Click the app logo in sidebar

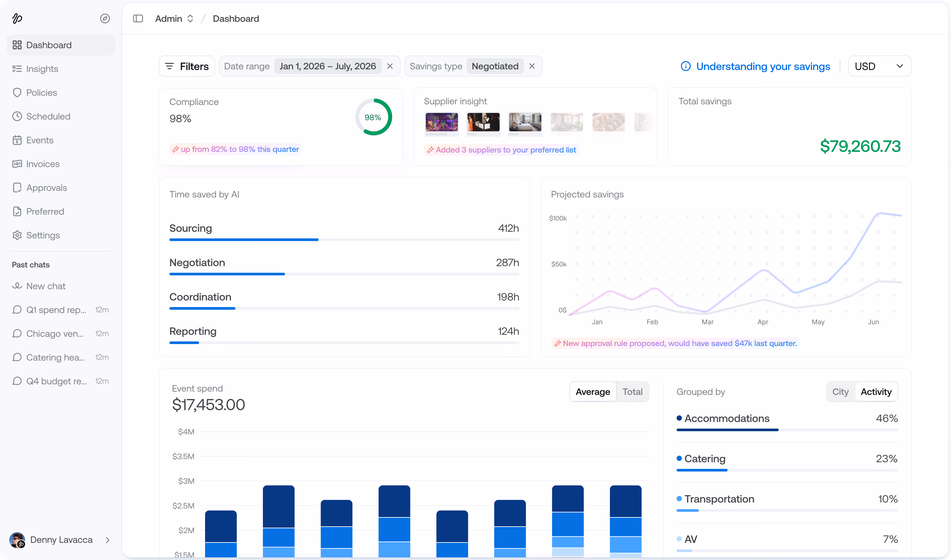click(x=17, y=18)
